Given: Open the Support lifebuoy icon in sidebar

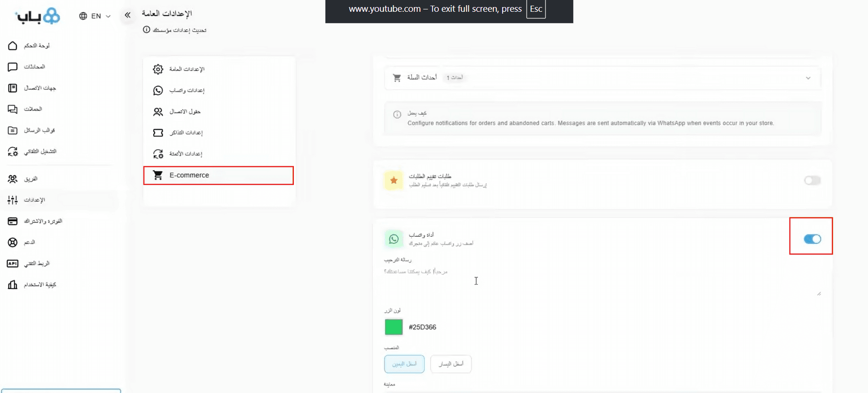Looking at the screenshot, I should [13, 242].
